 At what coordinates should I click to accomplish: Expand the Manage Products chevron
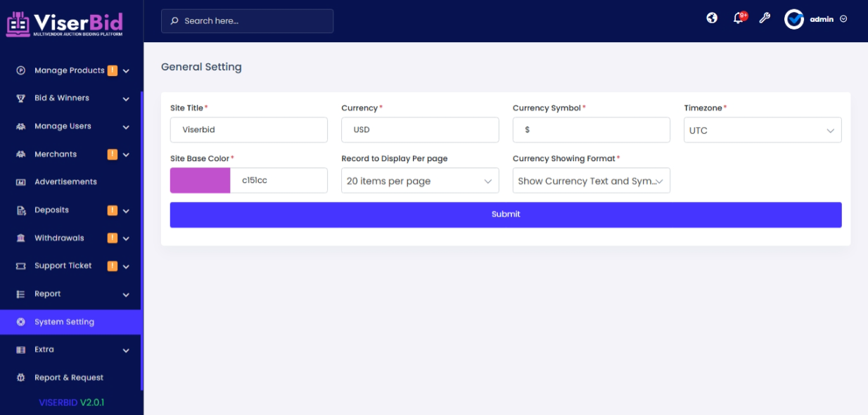[x=126, y=71]
